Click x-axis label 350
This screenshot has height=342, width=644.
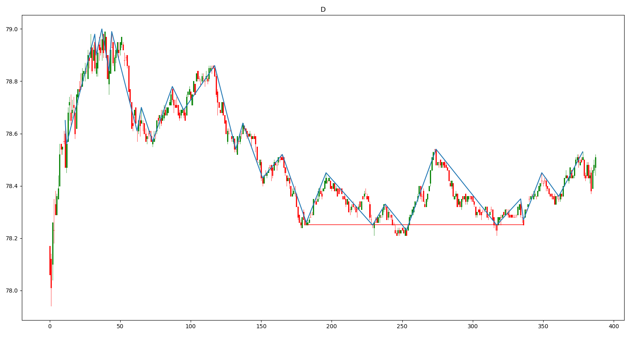[543, 326]
